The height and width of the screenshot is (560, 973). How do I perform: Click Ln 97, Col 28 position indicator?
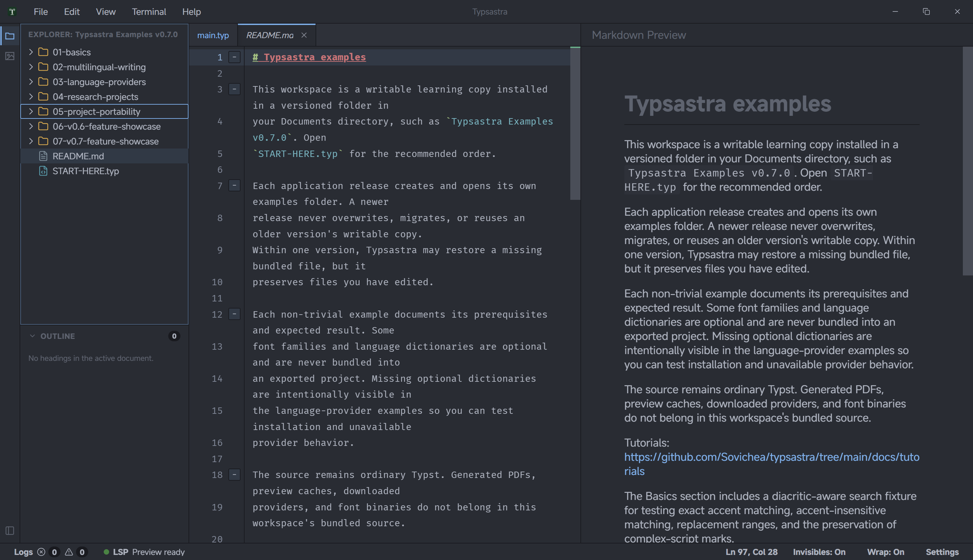coord(751,552)
